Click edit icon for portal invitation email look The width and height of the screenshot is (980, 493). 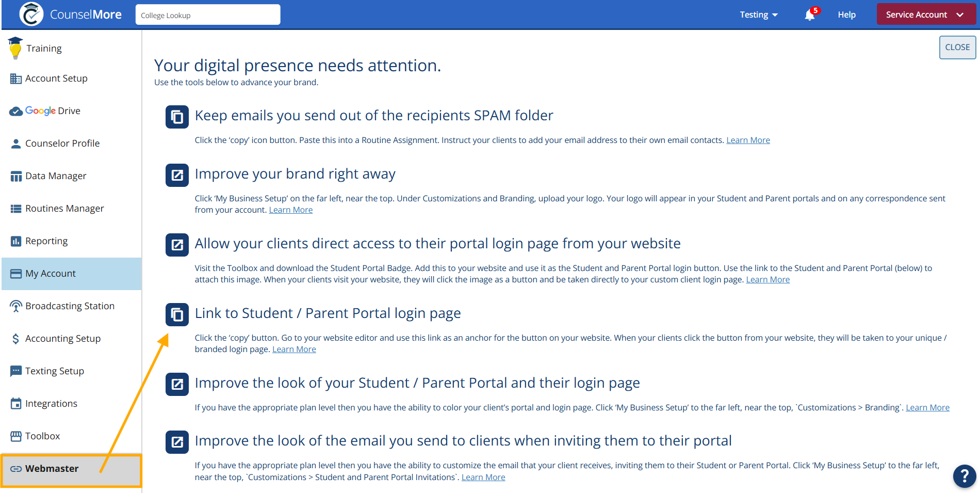(x=177, y=442)
